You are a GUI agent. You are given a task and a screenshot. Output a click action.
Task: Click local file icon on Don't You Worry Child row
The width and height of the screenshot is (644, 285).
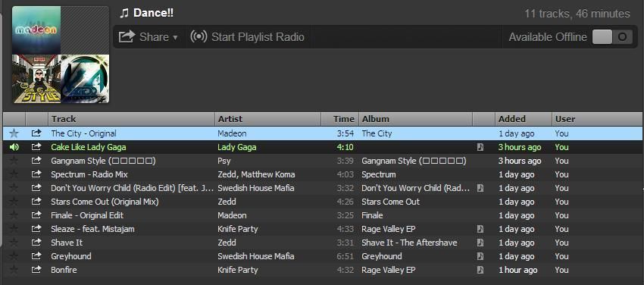tap(480, 188)
